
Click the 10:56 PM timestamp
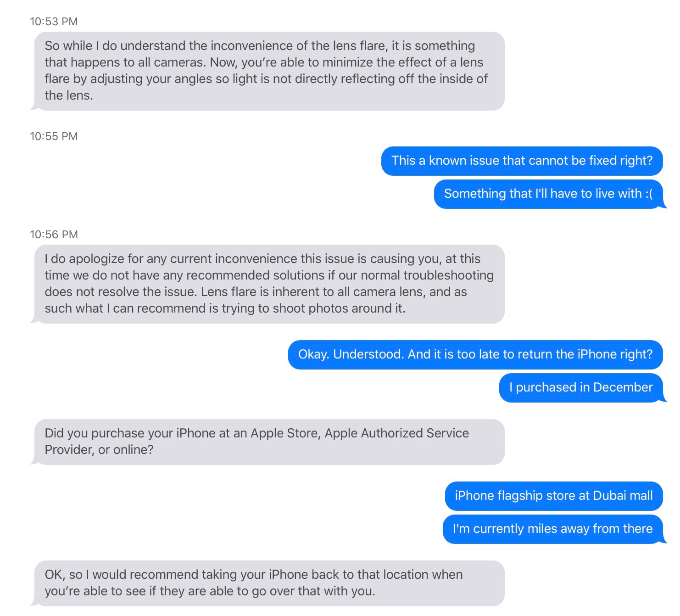(54, 235)
